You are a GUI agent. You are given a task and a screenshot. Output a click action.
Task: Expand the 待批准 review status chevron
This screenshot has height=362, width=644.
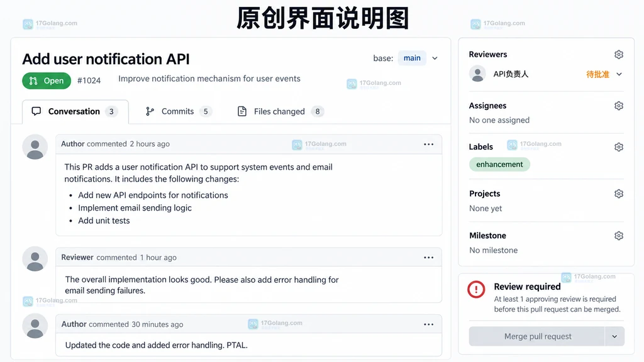(619, 74)
